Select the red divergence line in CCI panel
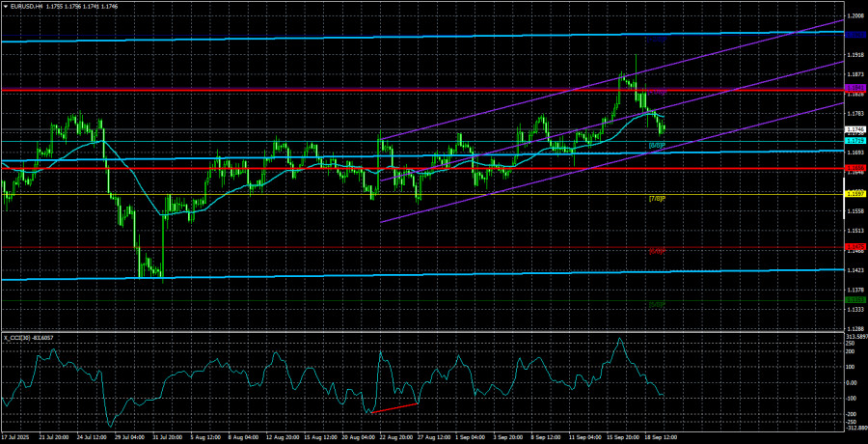The height and width of the screenshot is (444, 868). pyautogui.click(x=393, y=407)
